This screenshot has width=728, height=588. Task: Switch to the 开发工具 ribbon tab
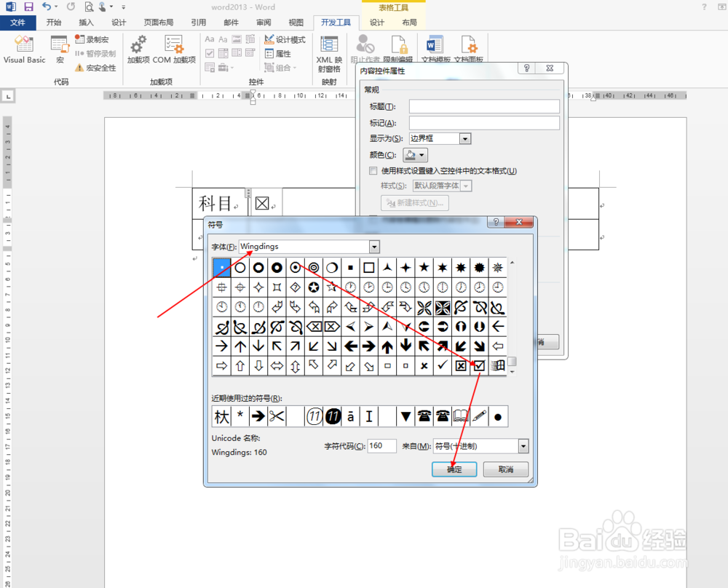click(x=336, y=22)
